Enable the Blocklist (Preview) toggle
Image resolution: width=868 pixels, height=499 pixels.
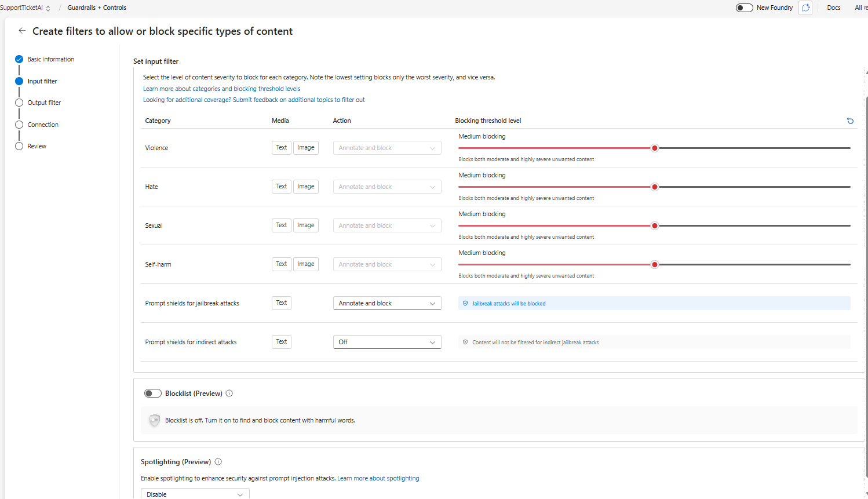[153, 394]
